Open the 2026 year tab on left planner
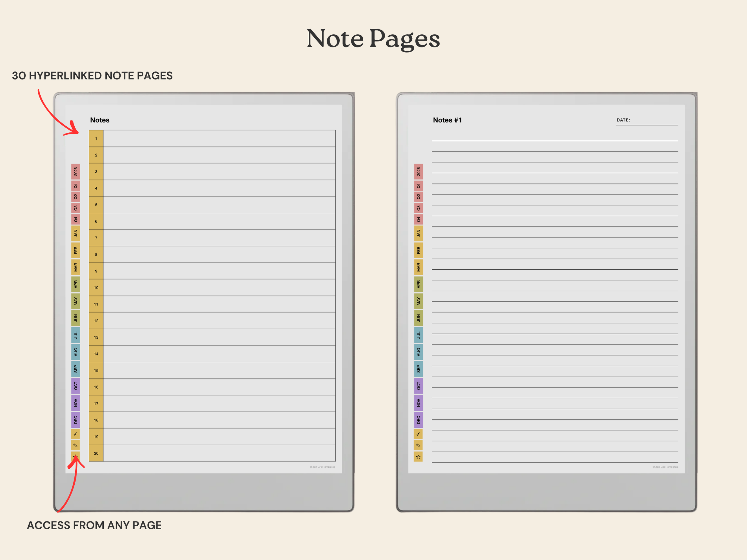This screenshot has width=747, height=560. point(76,171)
